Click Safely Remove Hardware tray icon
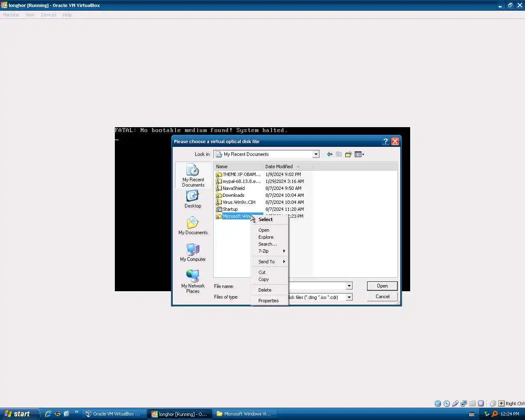 pos(487,414)
